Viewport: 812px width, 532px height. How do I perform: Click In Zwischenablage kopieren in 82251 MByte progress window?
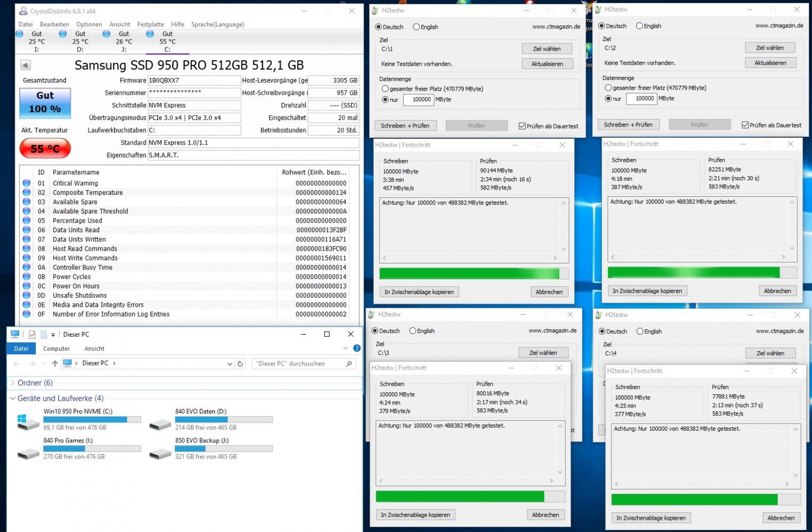point(647,291)
